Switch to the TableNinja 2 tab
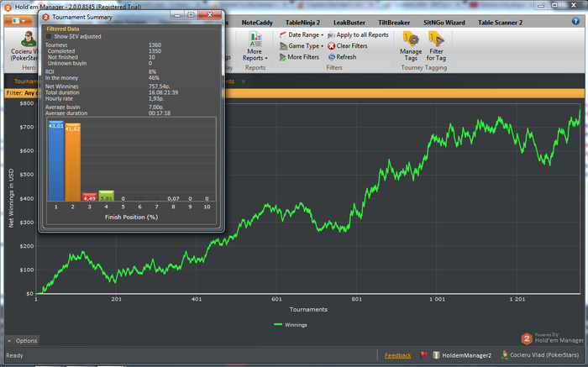Image resolution: width=588 pixels, height=367 pixels. [302, 23]
